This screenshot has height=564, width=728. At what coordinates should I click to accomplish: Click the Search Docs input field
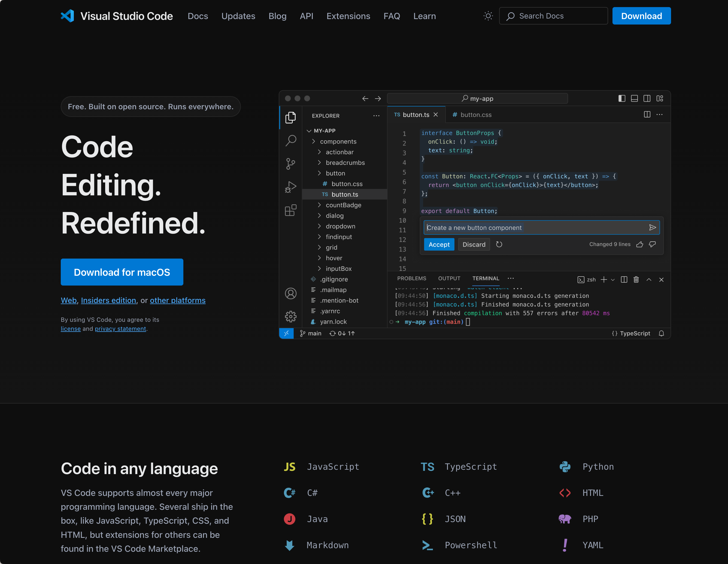coord(553,16)
